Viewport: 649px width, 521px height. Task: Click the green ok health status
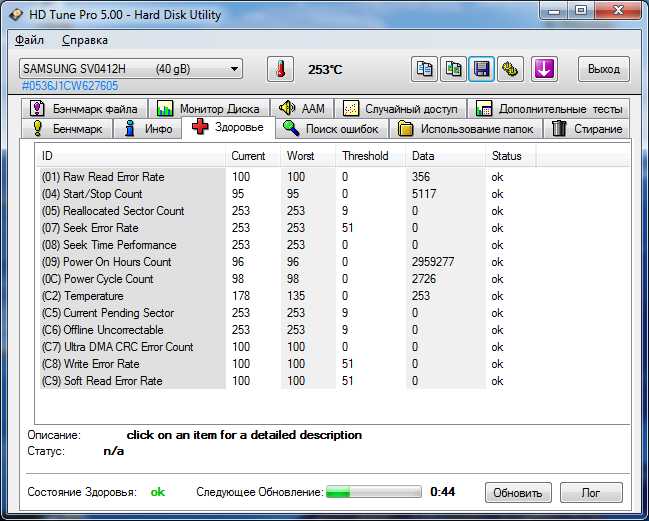(x=158, y=492)
